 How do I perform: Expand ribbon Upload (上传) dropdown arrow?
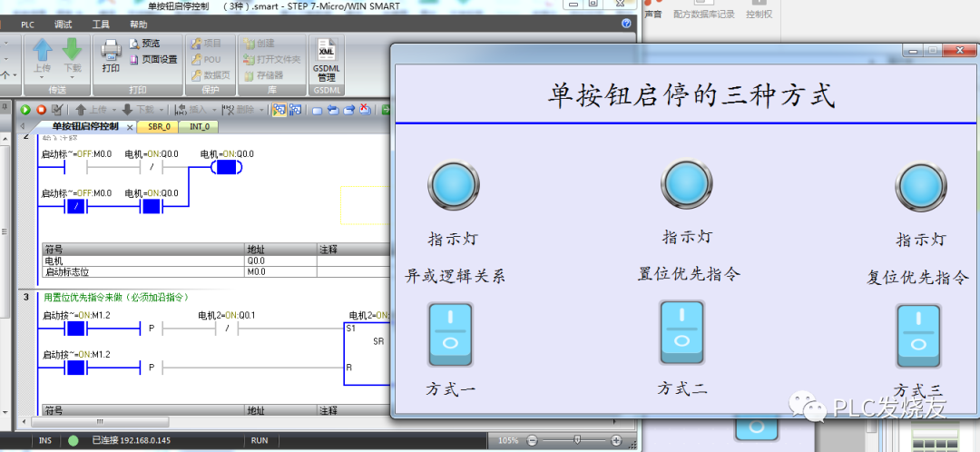coord(43,77)
